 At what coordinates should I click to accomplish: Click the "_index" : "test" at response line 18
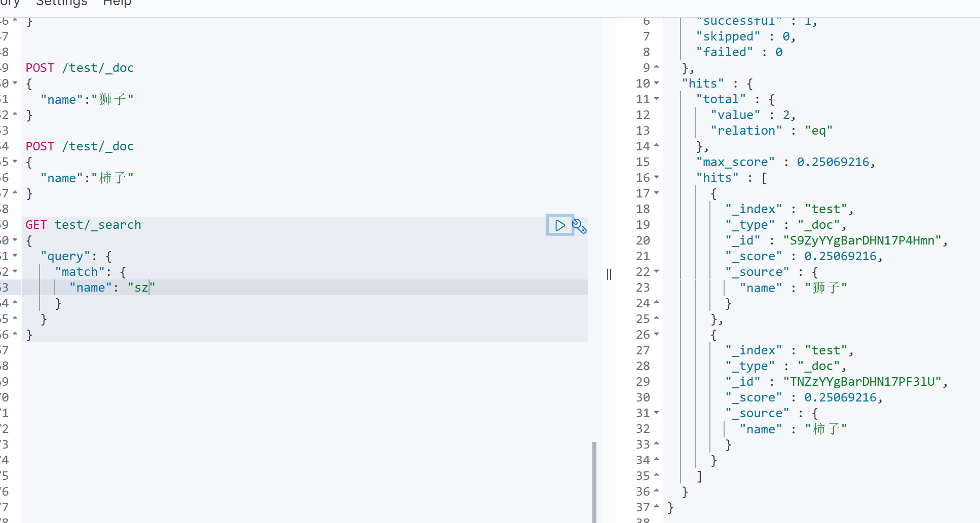pos(789,209)
